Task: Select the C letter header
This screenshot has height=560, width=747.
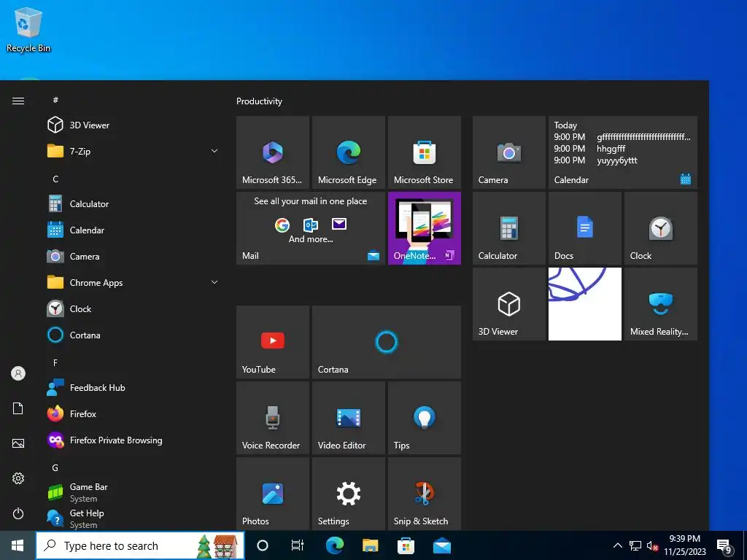Action: point(55,179)
